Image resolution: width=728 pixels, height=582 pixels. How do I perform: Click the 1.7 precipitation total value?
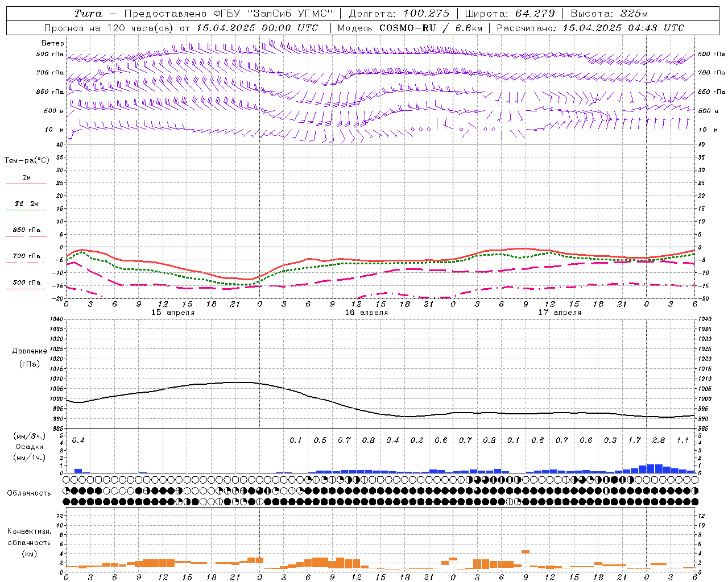pyautogui.click(x=634, y=440)
